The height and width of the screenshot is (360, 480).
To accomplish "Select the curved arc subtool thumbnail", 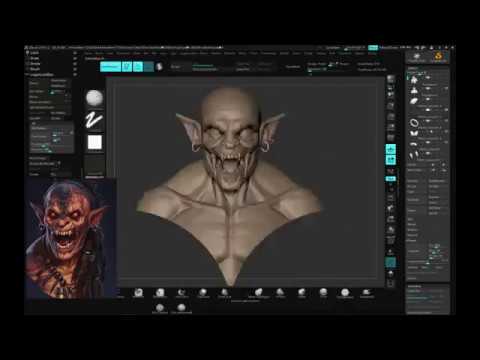I will 414,144.
